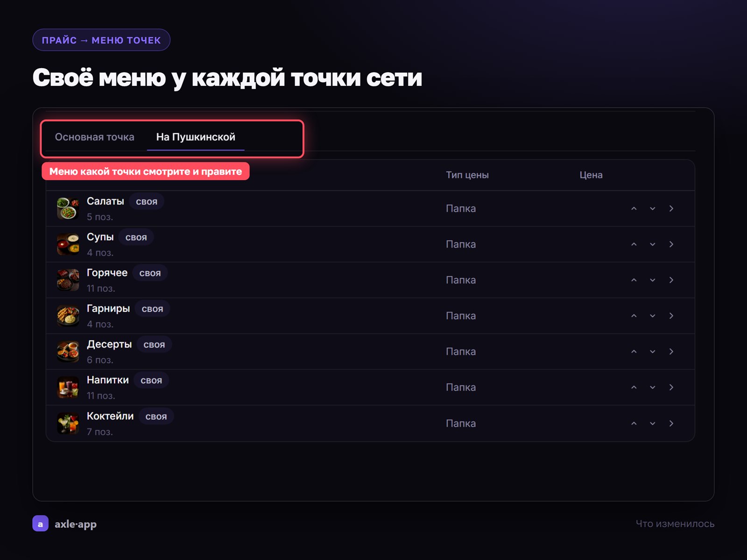747x560 pixels.
Task: Click the 7 поз. count under Коктейли
Action: coord(100,432)
